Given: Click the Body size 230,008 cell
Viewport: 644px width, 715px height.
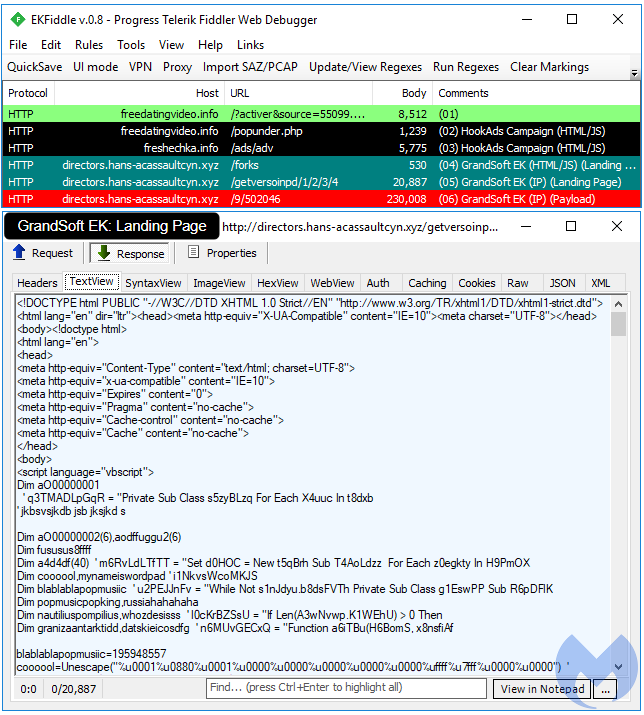Looking at the screenshot, I should [406, 199].
